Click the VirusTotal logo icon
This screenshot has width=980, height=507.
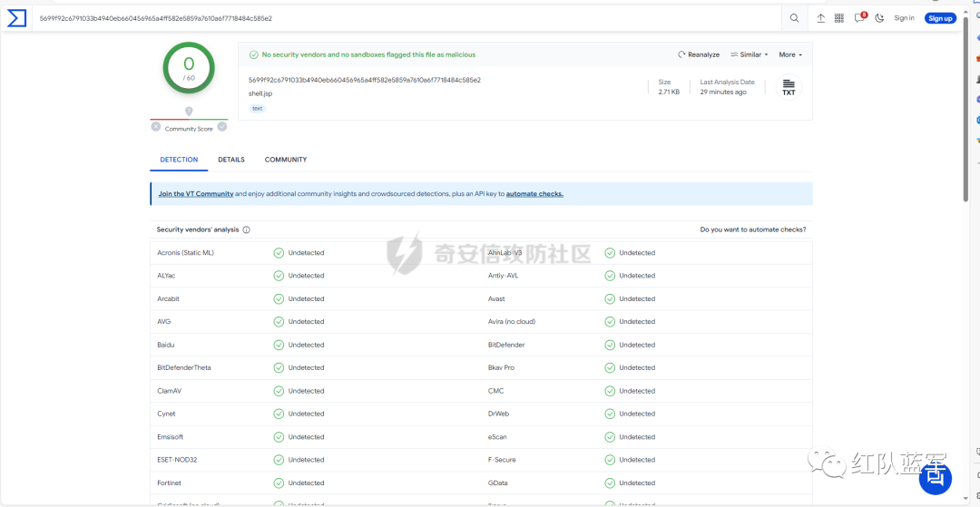tap(16, 18)
